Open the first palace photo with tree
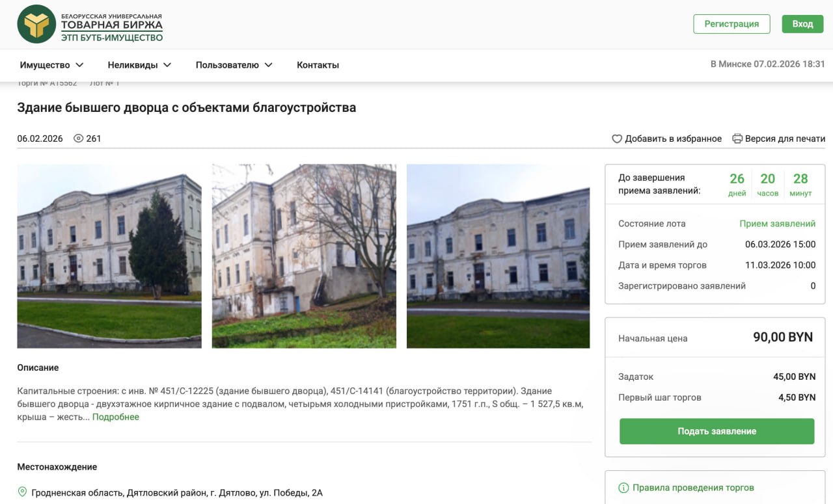 (x=109, y=256)
